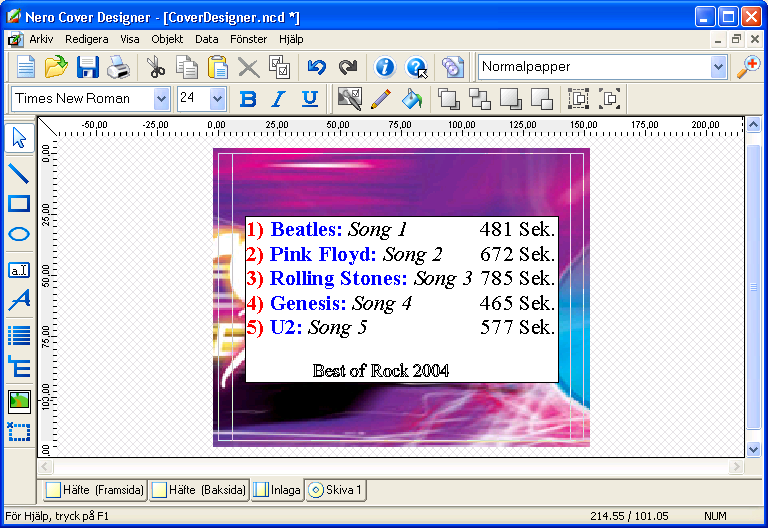Delete the selected object with X icon

point(249,68)
